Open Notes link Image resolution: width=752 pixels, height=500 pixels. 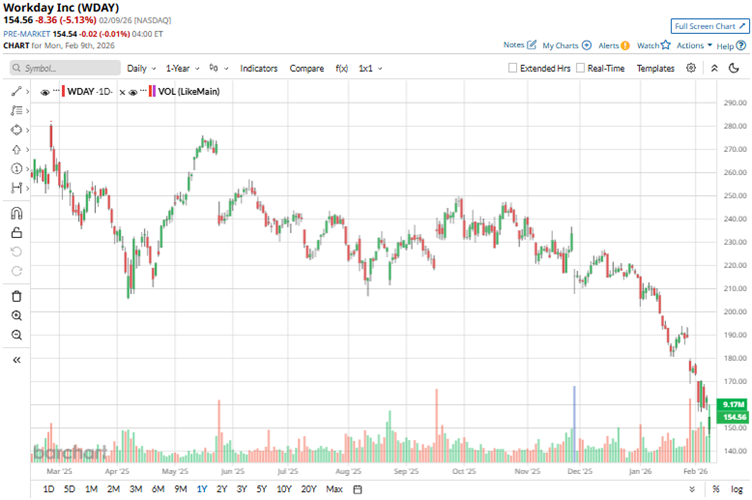(519, 45)
